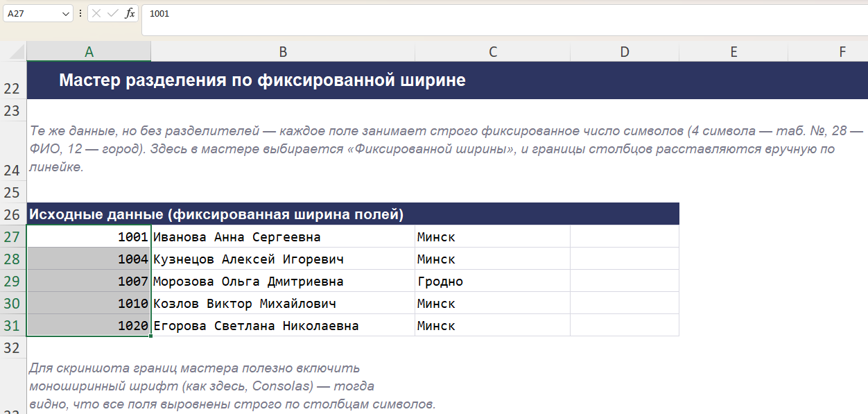Click cell with value 1007
868x414 pixels.
tap(89, 281)
